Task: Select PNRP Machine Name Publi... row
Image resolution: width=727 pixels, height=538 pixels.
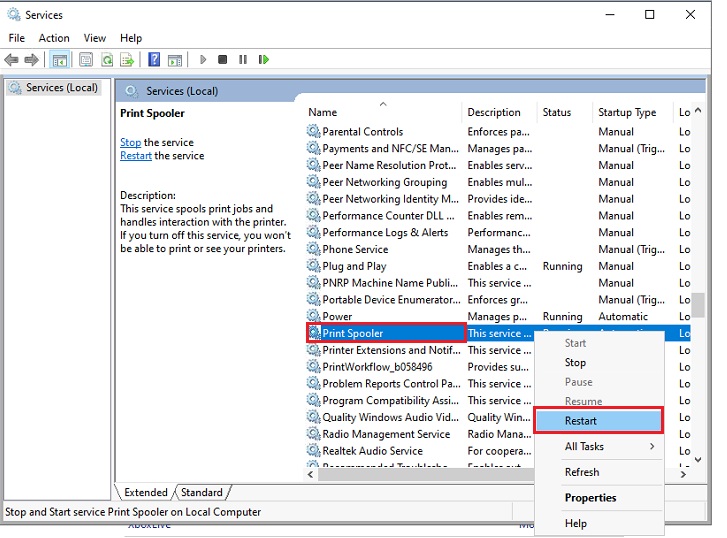Action: point(498,282)
